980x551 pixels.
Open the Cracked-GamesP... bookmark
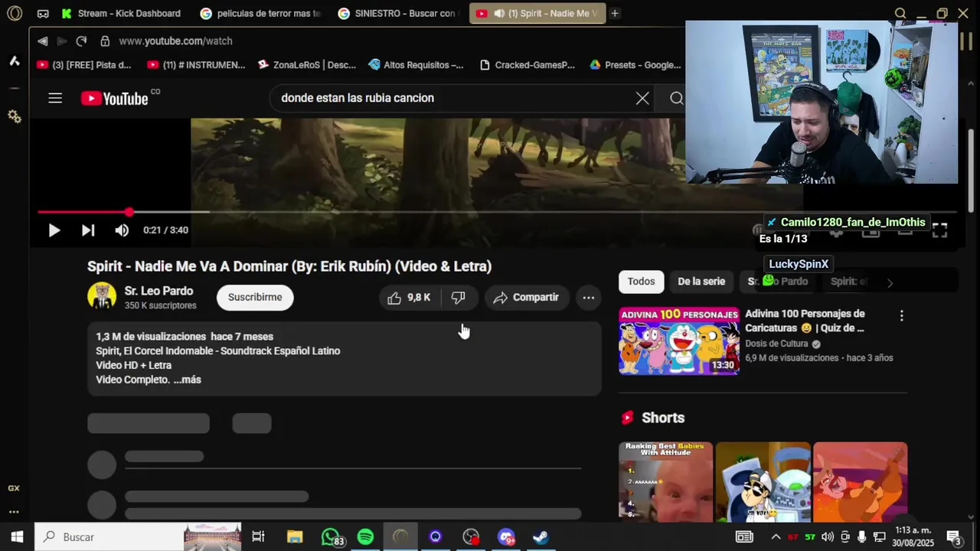point(527,65)
